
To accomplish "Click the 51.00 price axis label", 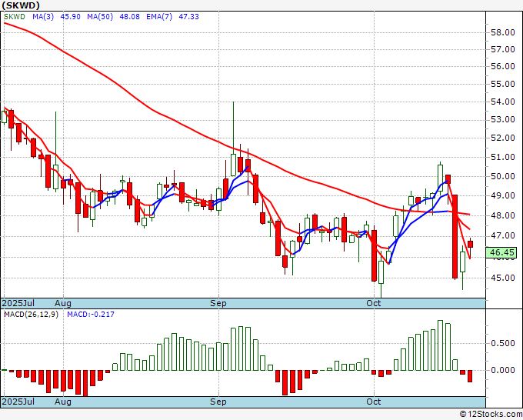I will pyautogui.click(x=503, y=157).
